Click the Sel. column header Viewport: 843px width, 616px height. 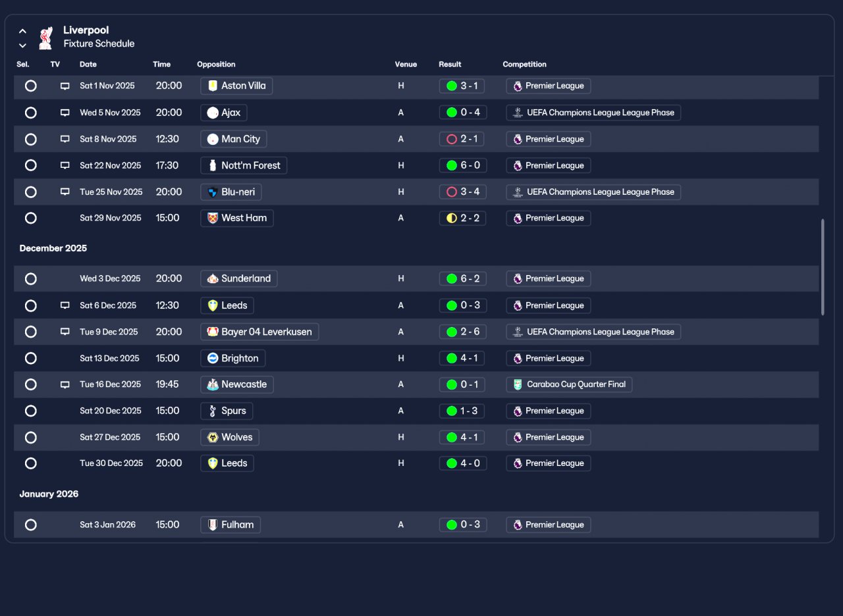[x=23, y=64]
